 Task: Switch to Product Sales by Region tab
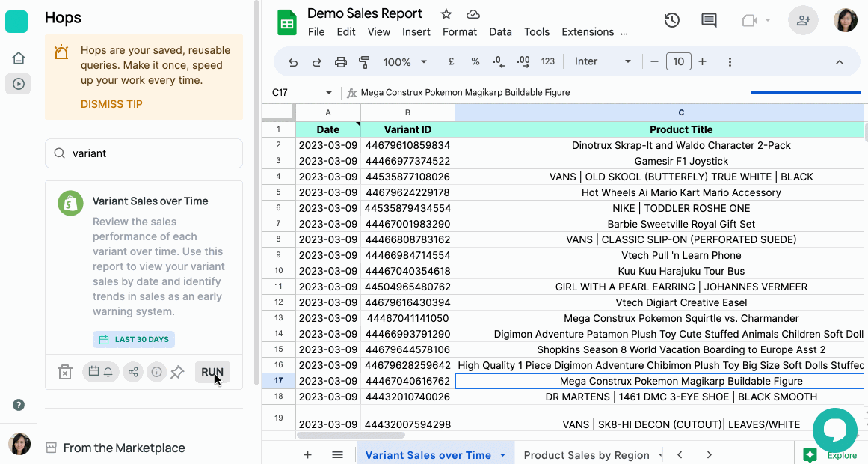click(x=586, y=455)
